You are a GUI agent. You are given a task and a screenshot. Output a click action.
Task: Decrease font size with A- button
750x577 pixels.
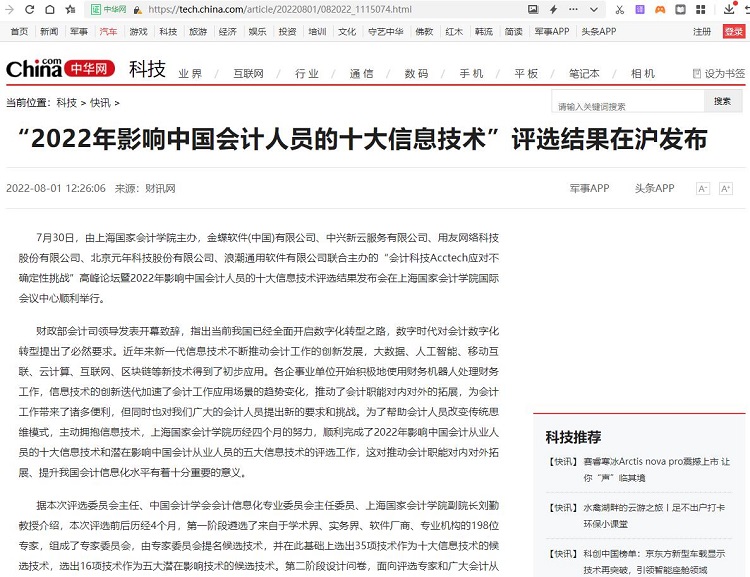tap(703, 188)
